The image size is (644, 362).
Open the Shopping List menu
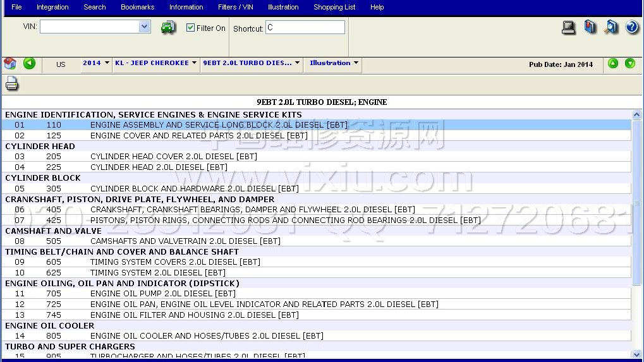click(x=334, y=7)
